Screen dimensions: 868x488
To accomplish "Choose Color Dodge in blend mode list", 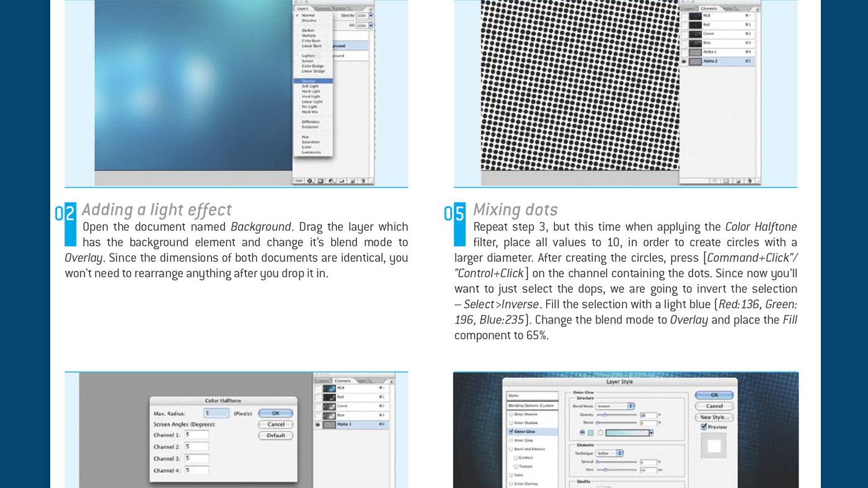I will 312,66.
